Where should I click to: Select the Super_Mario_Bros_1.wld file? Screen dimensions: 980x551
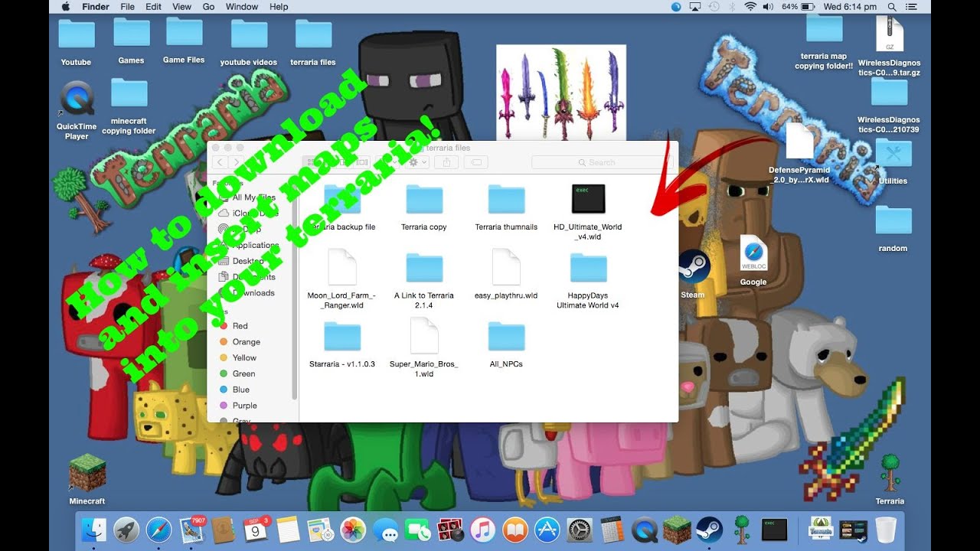[x=424, y=336]
